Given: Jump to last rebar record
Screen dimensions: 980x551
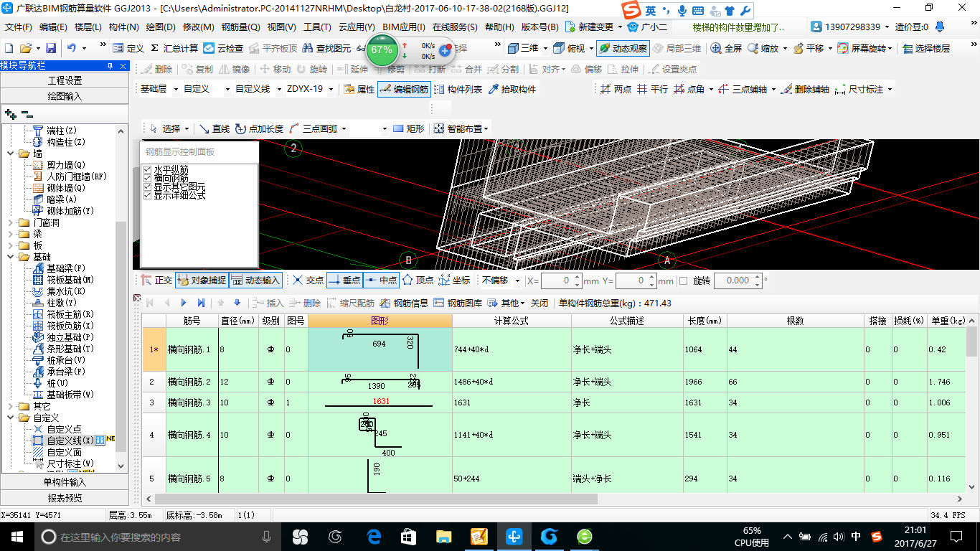Looking at the screenshot, I should (x=201, y=303).
